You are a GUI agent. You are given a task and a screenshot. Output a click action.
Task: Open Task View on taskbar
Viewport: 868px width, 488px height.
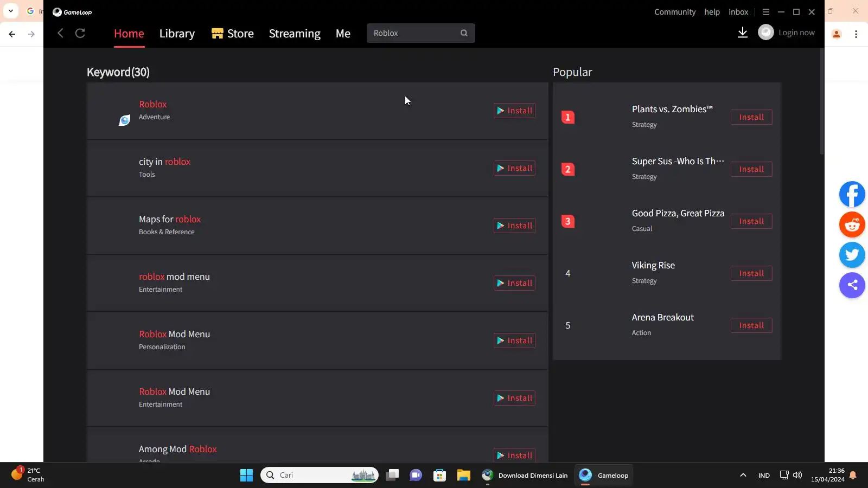(392, 476)
